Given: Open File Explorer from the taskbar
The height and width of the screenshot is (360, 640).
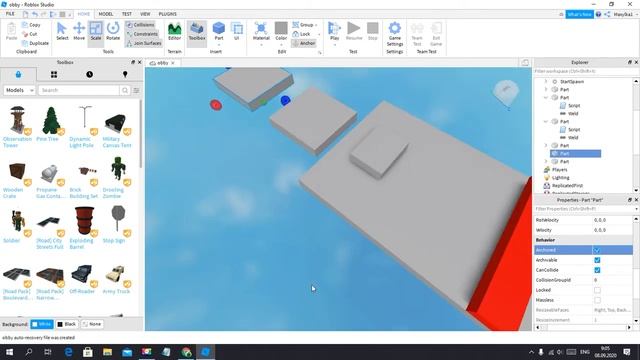Looking at the screenshot, I should point(107,352).
